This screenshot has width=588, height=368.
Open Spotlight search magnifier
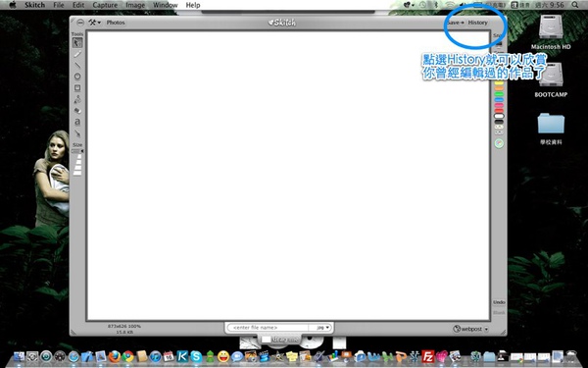click(575, 5)
